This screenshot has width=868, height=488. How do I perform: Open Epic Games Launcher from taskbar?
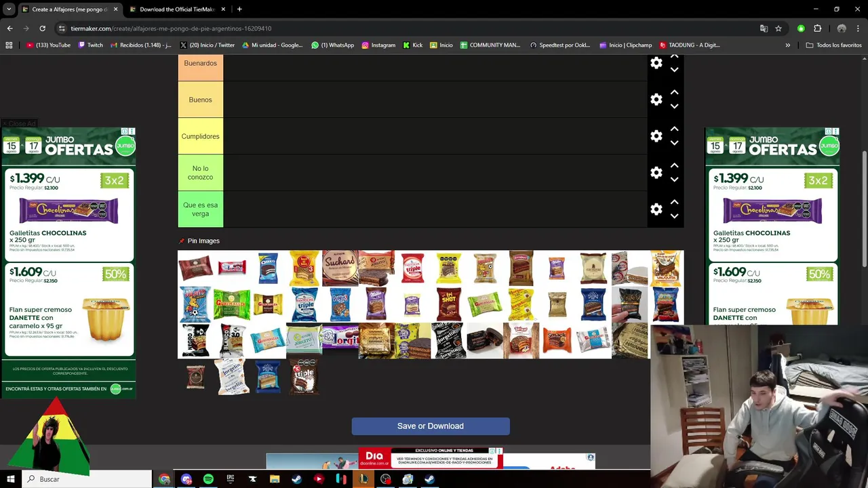(231, 479)
